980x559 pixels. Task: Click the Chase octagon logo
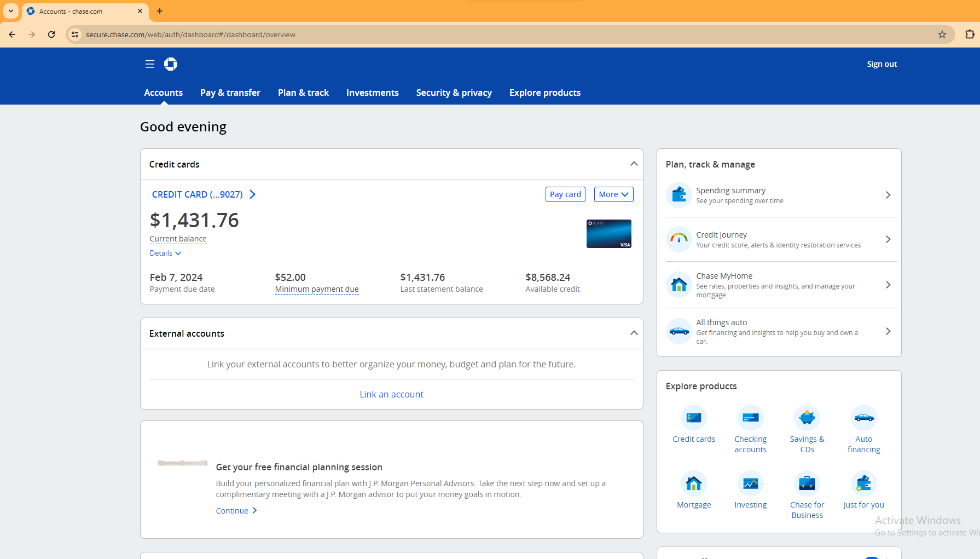(x=171, y=64)
